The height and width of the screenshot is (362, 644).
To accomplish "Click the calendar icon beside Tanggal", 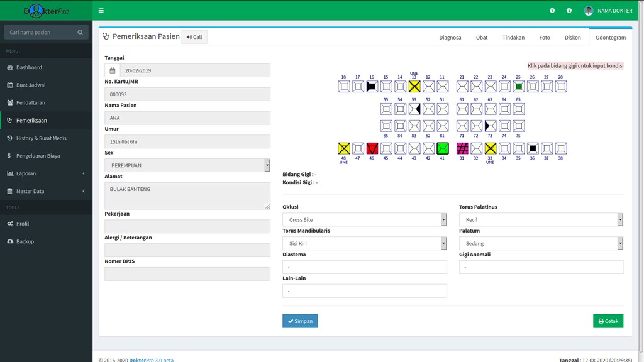I will pyautogui.click(x=112, y=70).
